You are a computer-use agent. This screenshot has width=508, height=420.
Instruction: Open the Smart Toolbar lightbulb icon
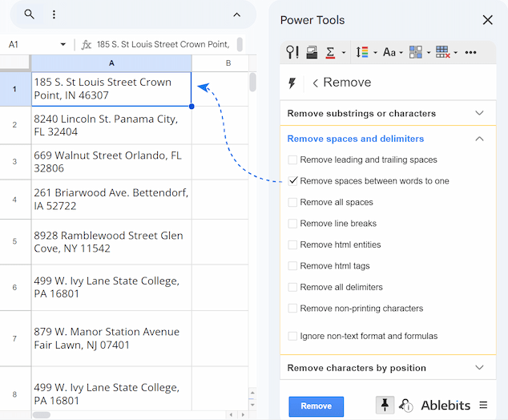pyautogui.click(x=292, y=52)
